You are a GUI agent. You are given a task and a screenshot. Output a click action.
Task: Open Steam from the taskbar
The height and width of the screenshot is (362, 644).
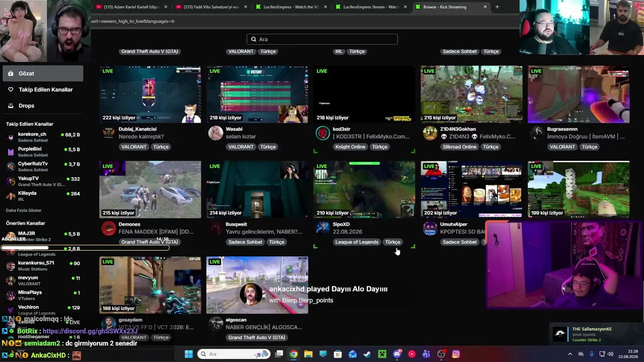[367, 354]
